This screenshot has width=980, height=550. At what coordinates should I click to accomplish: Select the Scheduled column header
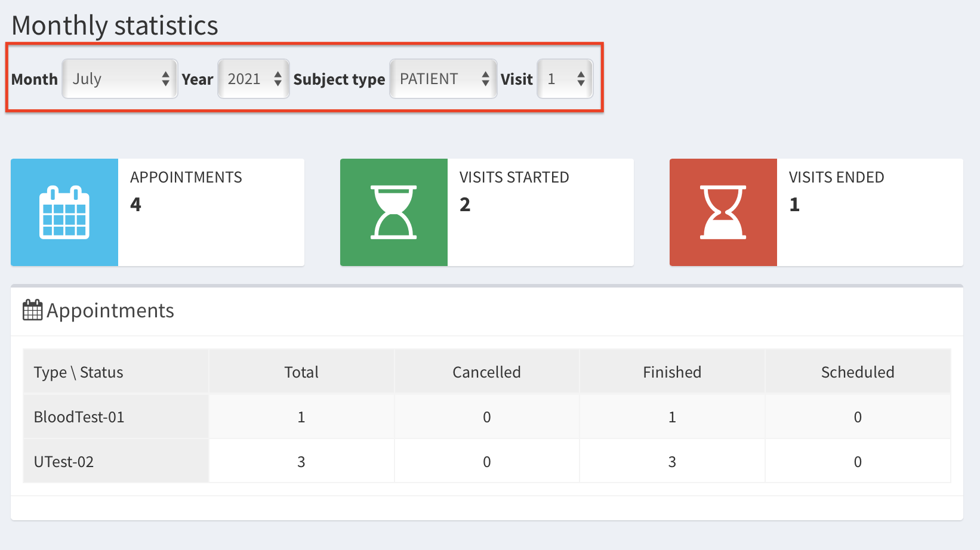858,372
